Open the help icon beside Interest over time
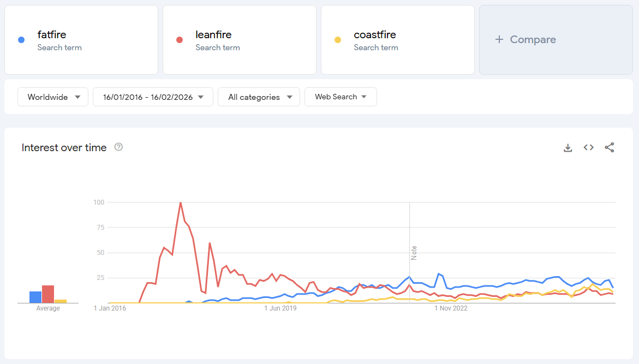Screen dimensions: 639x364 (x=118, y=147)
